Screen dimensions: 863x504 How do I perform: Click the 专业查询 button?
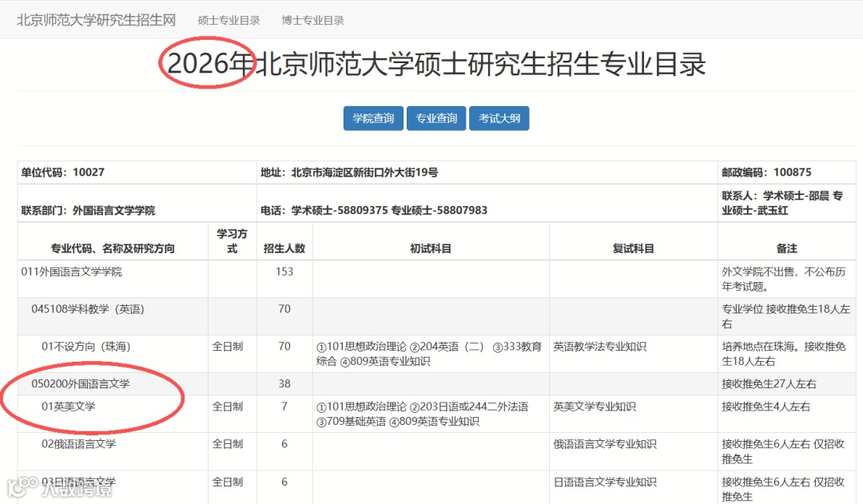point(436,118)
